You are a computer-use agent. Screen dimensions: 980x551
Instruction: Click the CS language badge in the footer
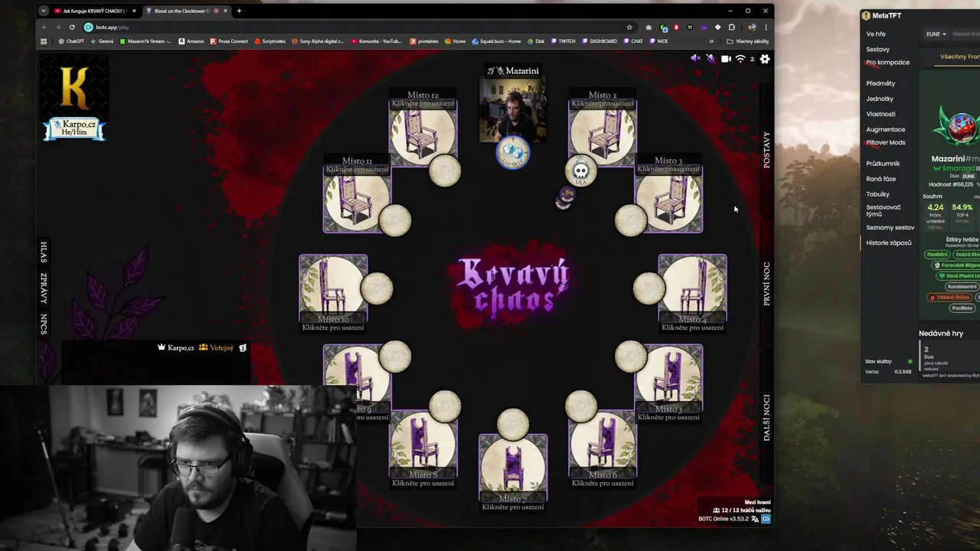(x=766, y=519)
